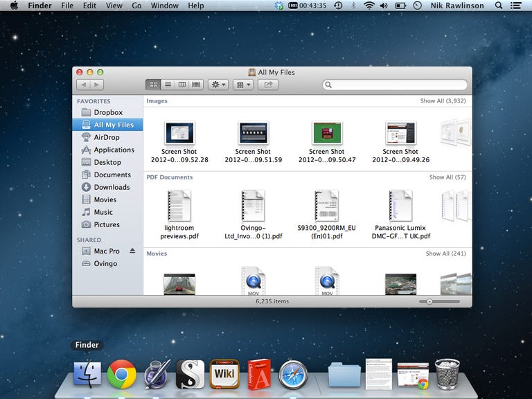The width and height of the screenshot is (532, 399).
Task: Eject the Mac Pro shared device
Action: pos(132,251)
